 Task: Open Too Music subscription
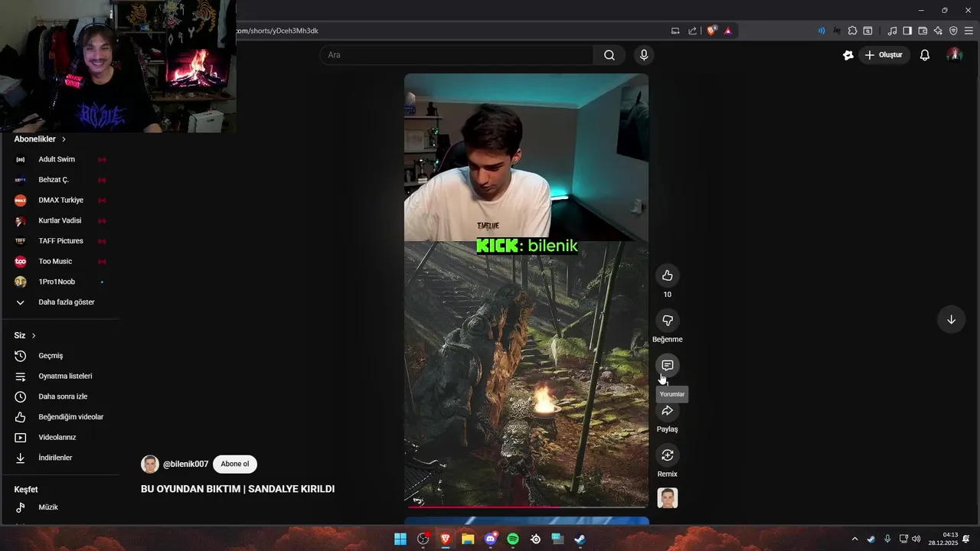pos(60,262)
